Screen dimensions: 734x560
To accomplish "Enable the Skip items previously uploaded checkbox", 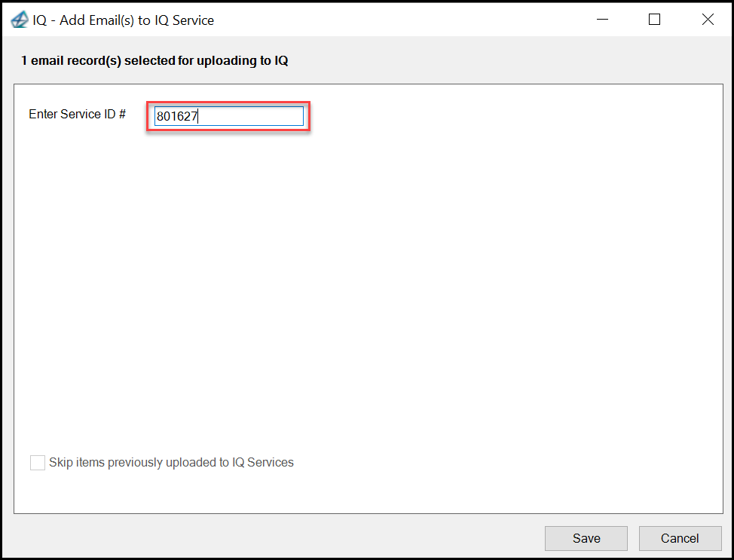I will 38,463.
